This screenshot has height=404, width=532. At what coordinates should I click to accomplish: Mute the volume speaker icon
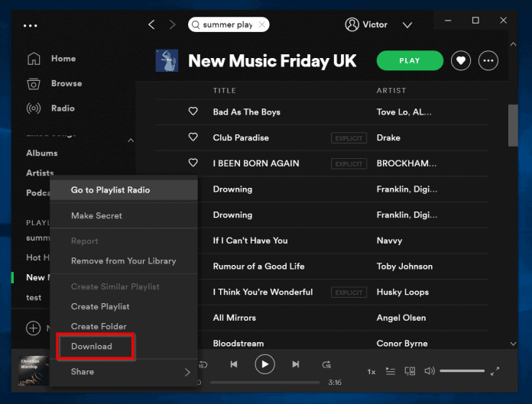(430, 371)
